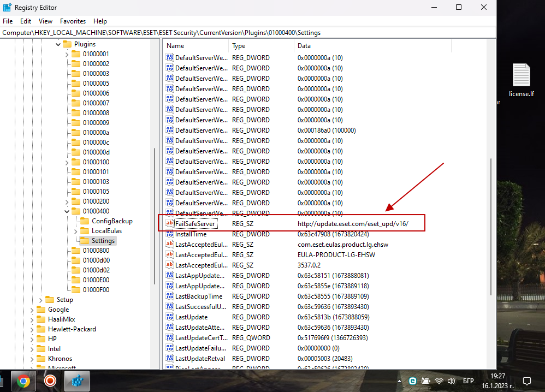Screen dimensions: 545x392
Task: Open the Help menu
Action: click(x=100, y=21)
